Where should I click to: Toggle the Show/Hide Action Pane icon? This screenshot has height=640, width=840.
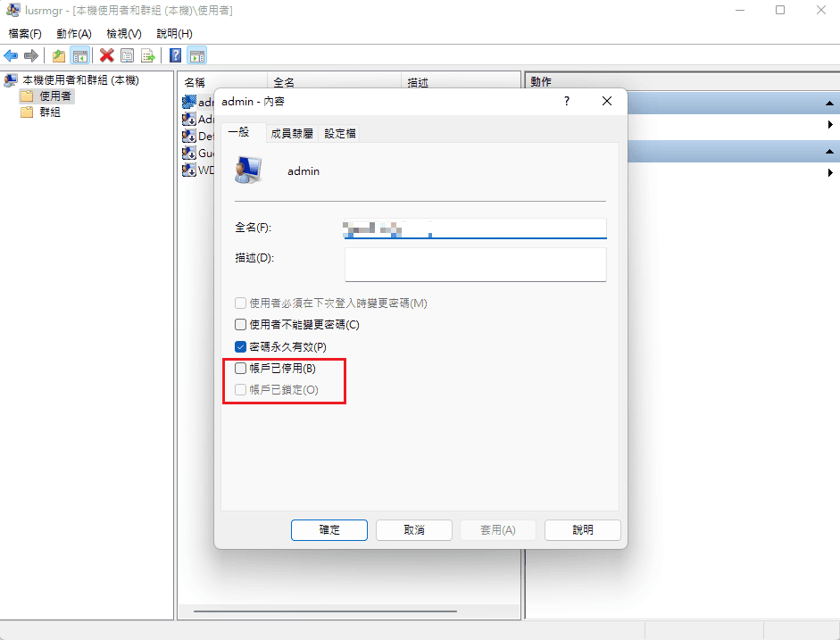(x=197, y=55)
